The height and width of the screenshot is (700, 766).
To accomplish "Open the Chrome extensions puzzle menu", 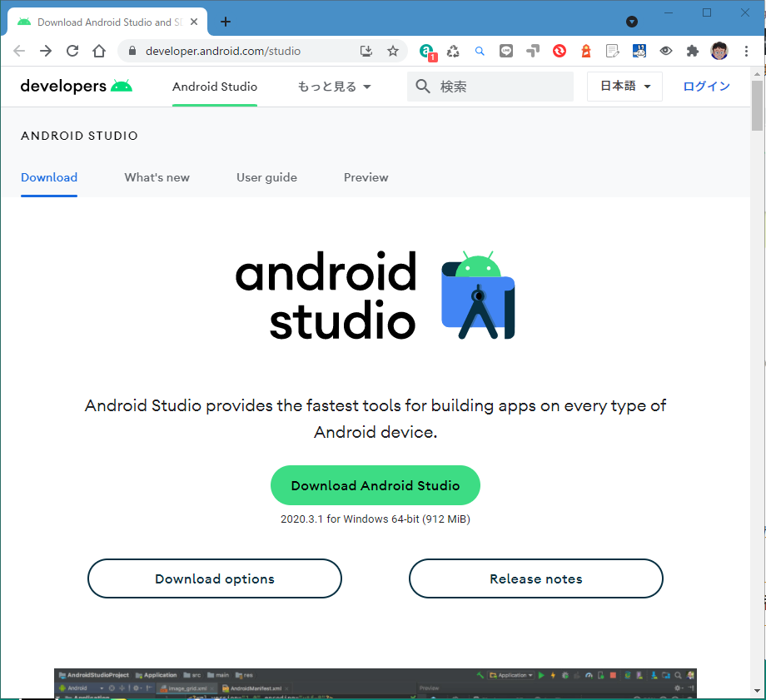I will (692, 51).
